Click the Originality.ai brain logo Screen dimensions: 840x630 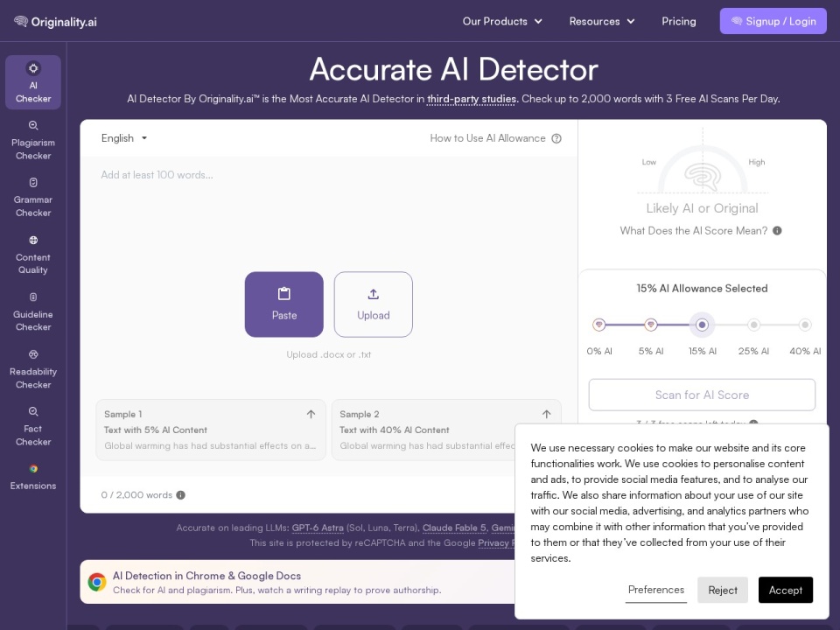pyautogui.click(x=21, y=21)
